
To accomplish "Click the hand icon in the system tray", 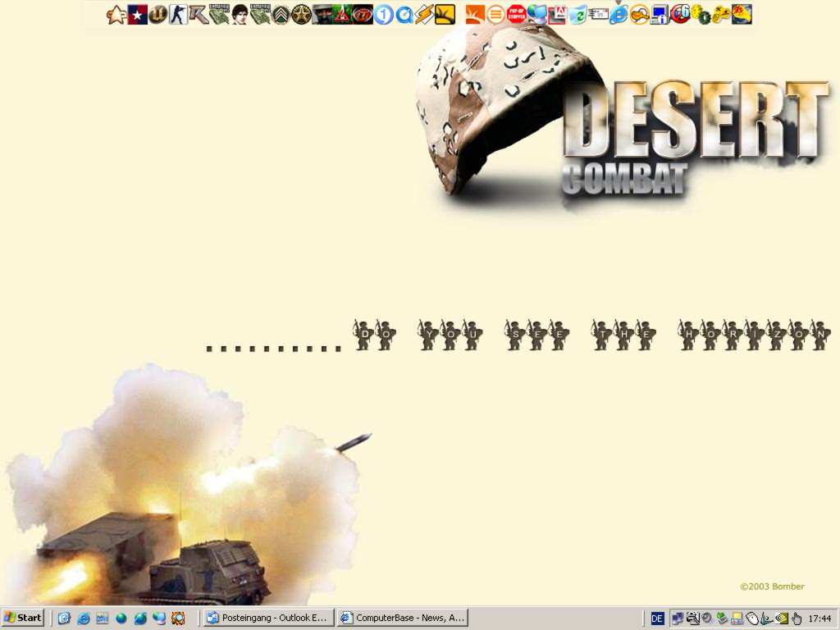I will click(797, 619).
